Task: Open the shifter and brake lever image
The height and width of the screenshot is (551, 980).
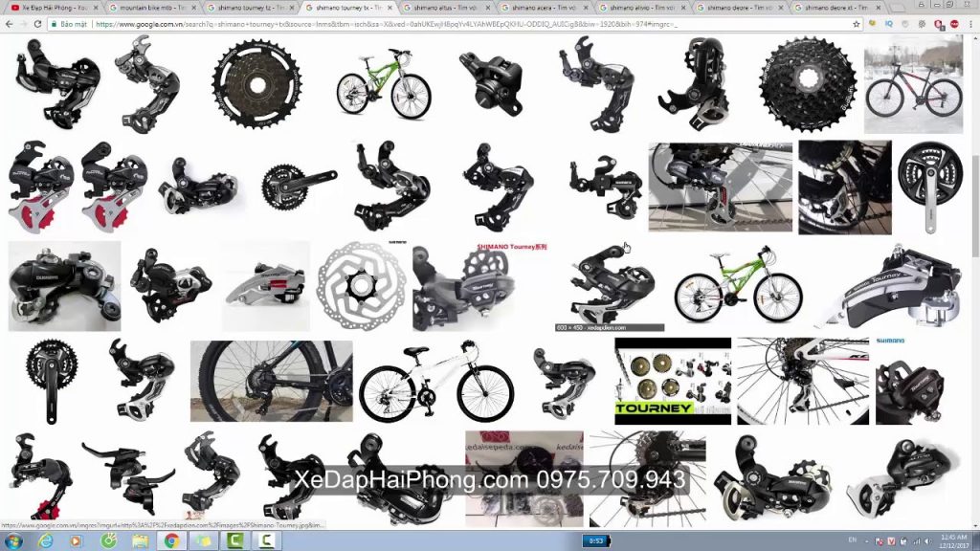Action: 128,478
